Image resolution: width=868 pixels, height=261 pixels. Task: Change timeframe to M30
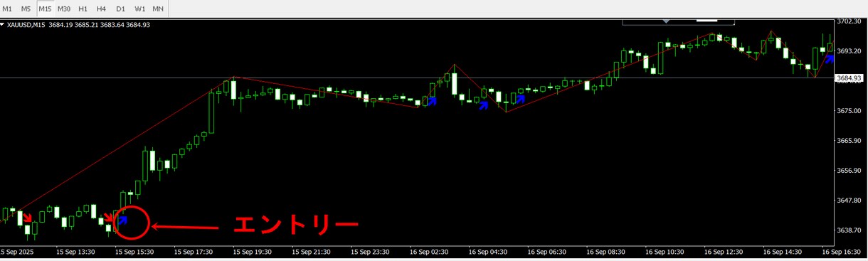click(64, 9)
